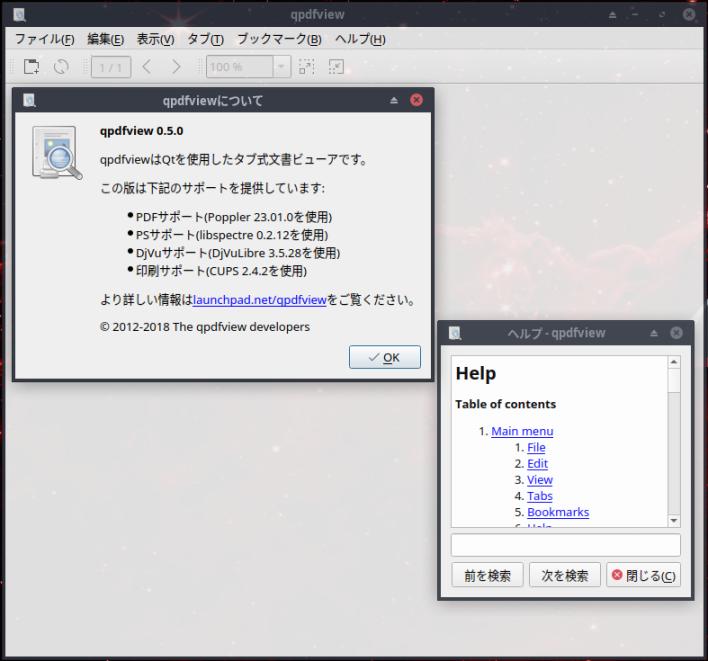This screenshot has width=708, height=661.
Task: Expand the zoom level dropdown arrow
Action: 281,67
